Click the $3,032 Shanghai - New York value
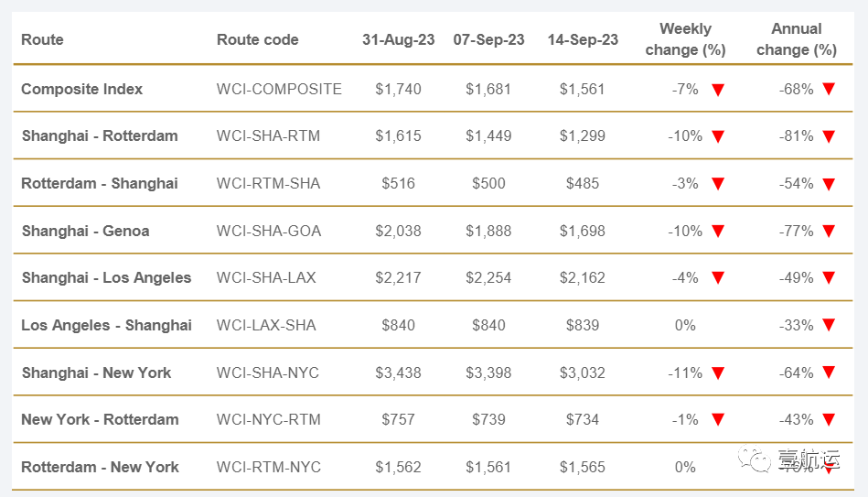The image size is (868, 497). (x=583, y=373)
